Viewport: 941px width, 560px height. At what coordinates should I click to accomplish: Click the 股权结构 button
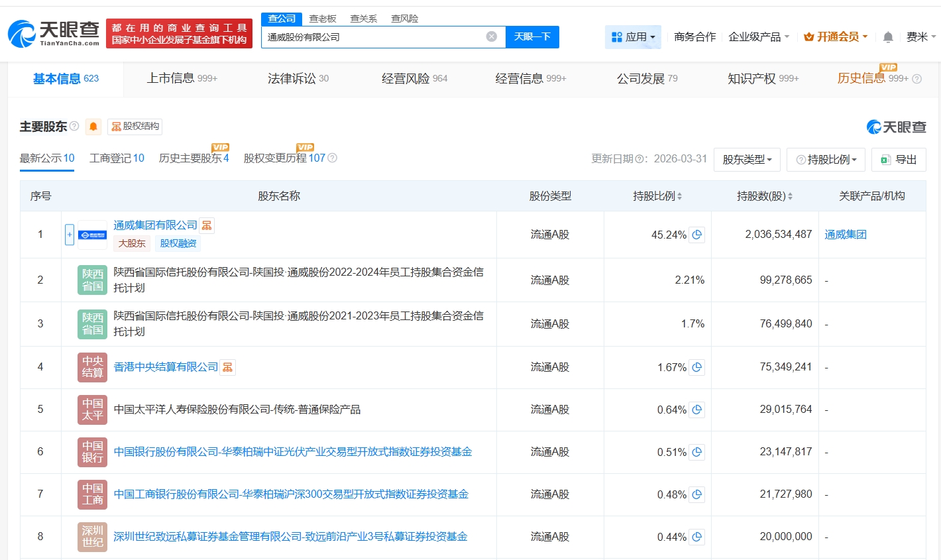135,127
